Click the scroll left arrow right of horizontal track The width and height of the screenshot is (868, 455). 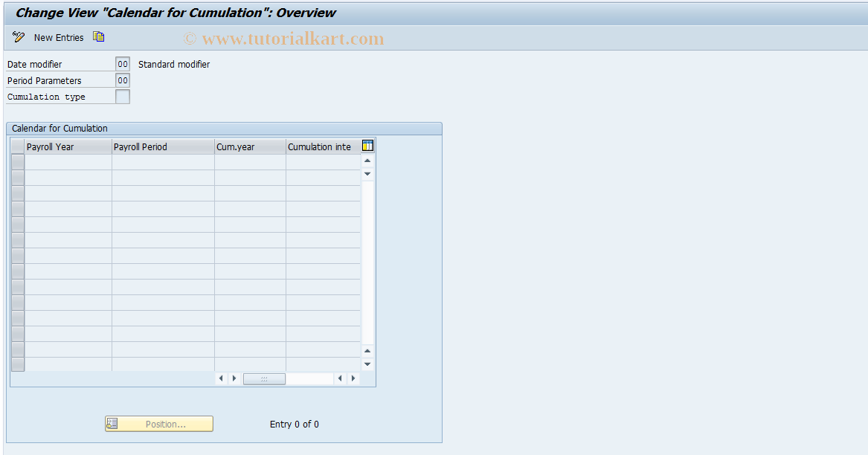340,378
